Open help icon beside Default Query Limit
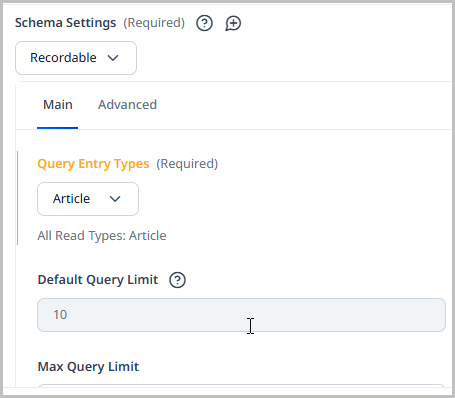 pyautogui.click(x=177, y=280)
